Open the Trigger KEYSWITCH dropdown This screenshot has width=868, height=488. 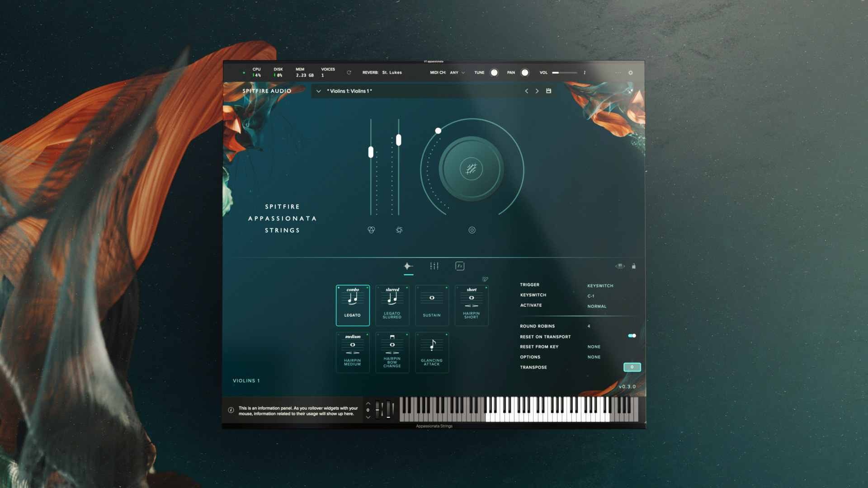click(x=600, y=286)
